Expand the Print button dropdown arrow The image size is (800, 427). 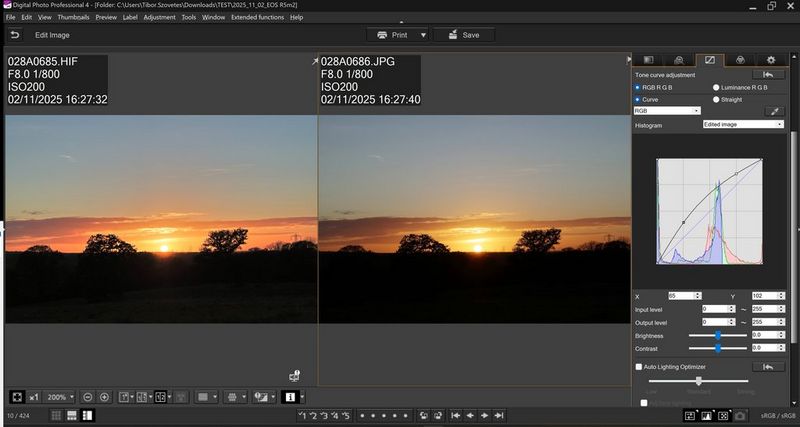tap(423, 35)
